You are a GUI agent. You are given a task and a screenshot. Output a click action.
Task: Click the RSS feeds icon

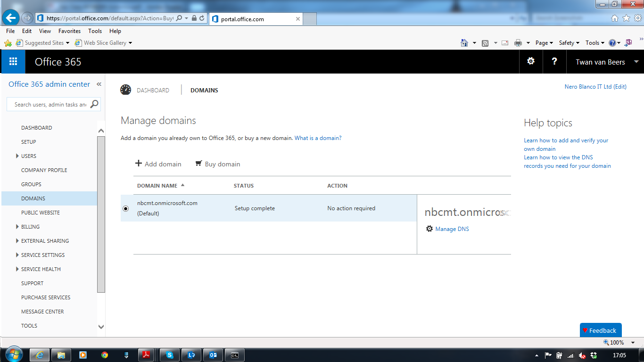tap(485, 43)
